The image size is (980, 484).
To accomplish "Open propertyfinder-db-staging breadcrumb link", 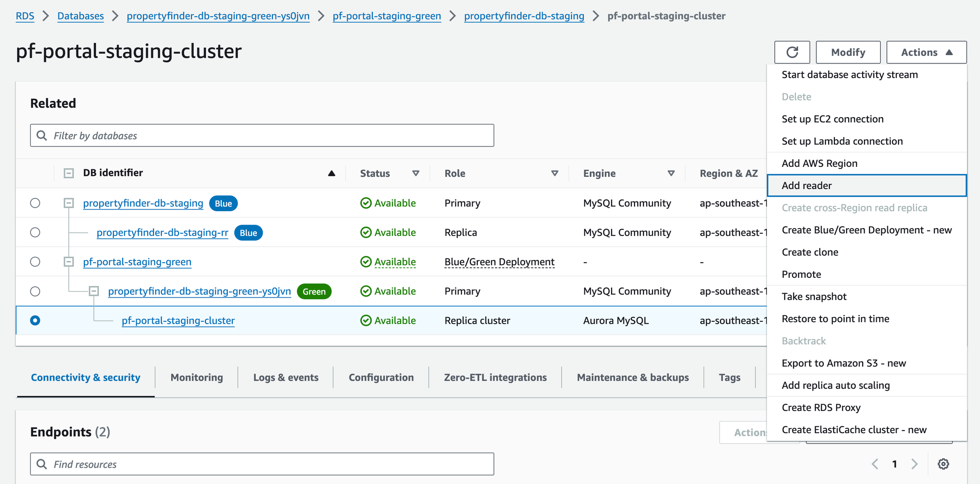I will click(x=524, y=16).
